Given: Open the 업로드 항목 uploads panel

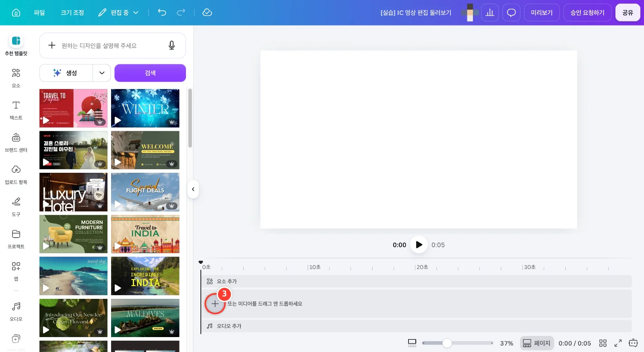Looking at the screenshot, I should [x=16, y=174].
